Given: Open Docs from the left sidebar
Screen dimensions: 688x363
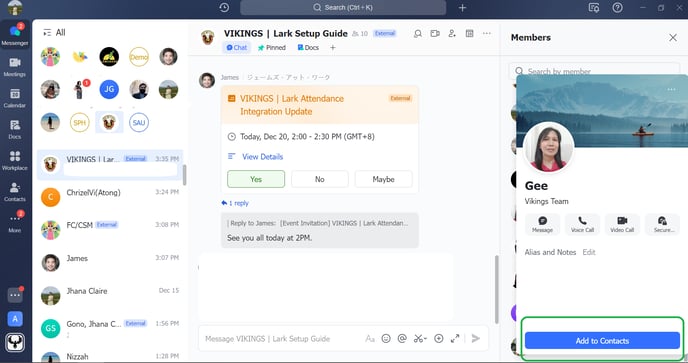Looking at the screenshot, I should pos(15,129).
